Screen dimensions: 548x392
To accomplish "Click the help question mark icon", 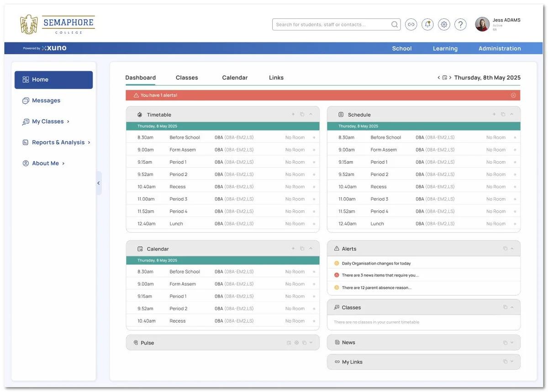I will coord(460,25).
